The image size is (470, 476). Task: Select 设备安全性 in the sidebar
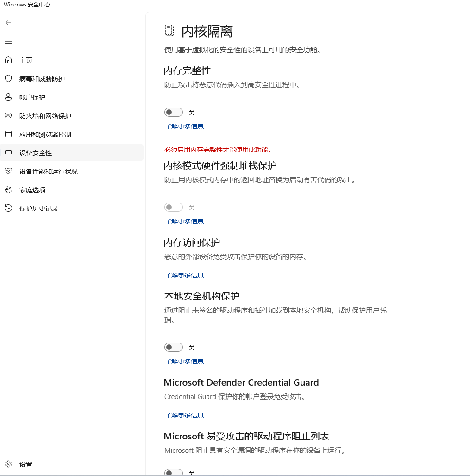coord(36,153)
